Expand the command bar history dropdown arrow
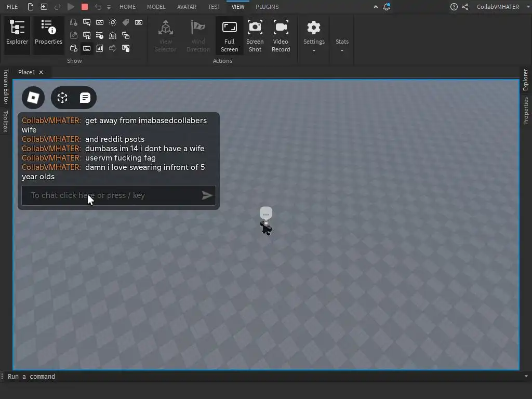 [526, 376]
